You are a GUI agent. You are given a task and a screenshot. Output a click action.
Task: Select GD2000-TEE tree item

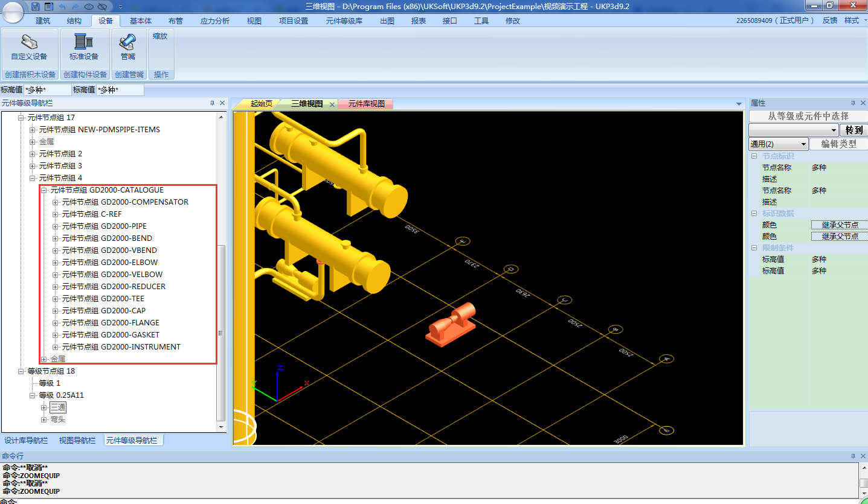103,299
